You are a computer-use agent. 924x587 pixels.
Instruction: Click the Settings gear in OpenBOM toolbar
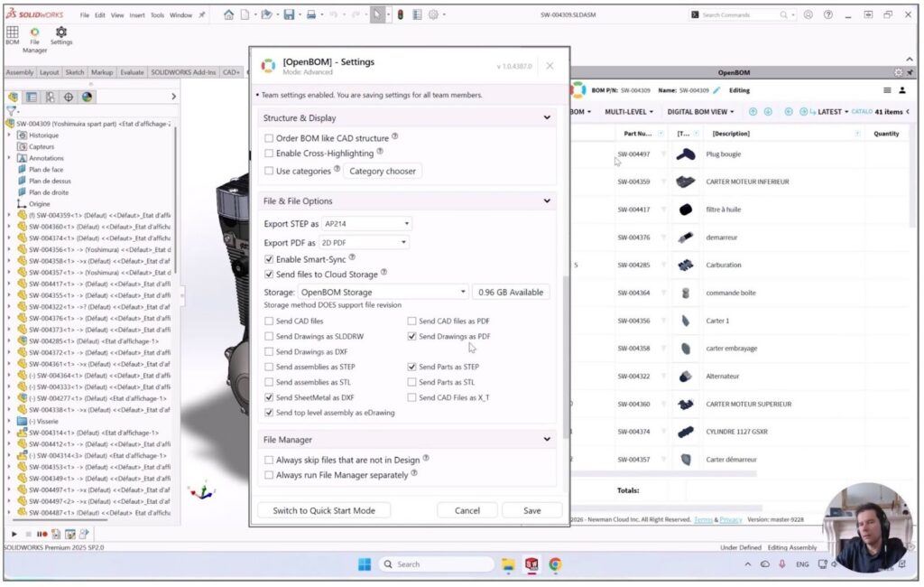61,34
